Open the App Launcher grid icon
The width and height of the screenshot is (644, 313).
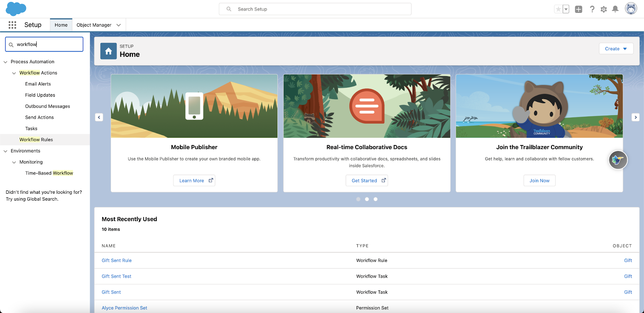point(12,25)
